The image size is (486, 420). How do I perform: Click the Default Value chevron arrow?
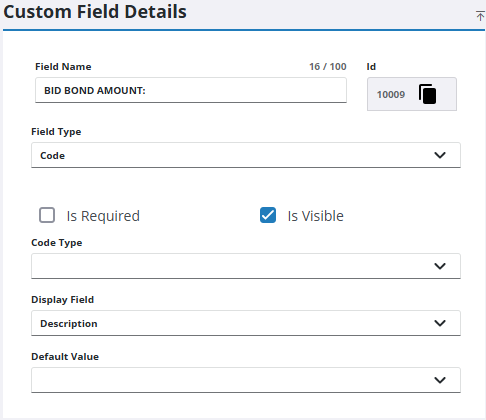440,380
